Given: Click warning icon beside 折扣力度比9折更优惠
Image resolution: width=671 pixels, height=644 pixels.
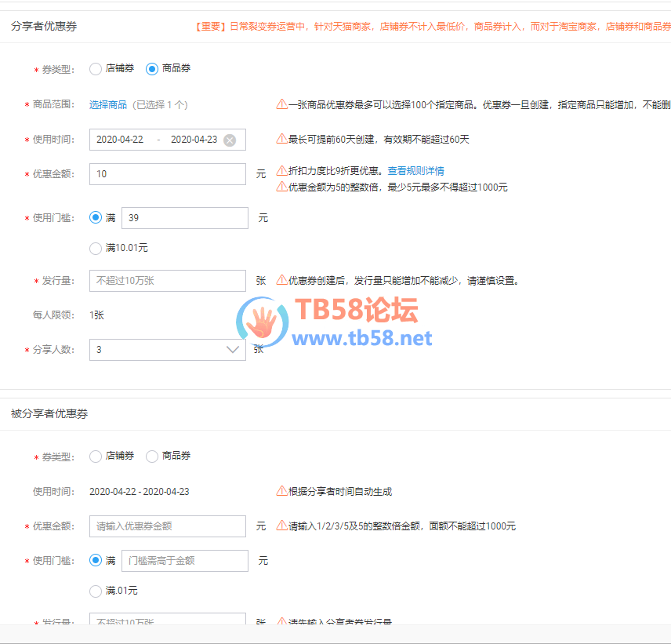Looking at the screenshot, I should click(x=281, y=170).
